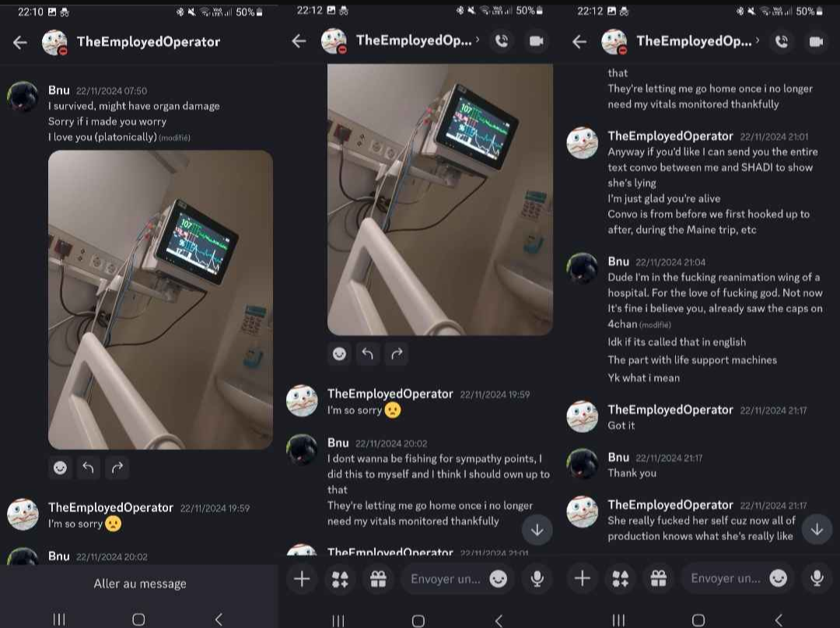The image size is (840, 628).
Task: Expand TheEmployedOp... header chevron in middle chat
Action: click(478, 40)
